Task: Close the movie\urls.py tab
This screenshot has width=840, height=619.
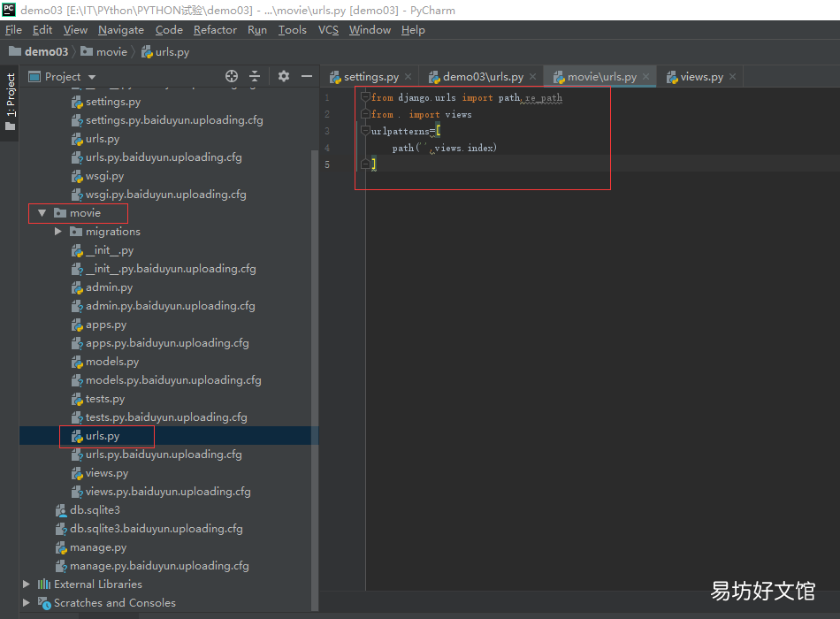Action: point(646,77)
